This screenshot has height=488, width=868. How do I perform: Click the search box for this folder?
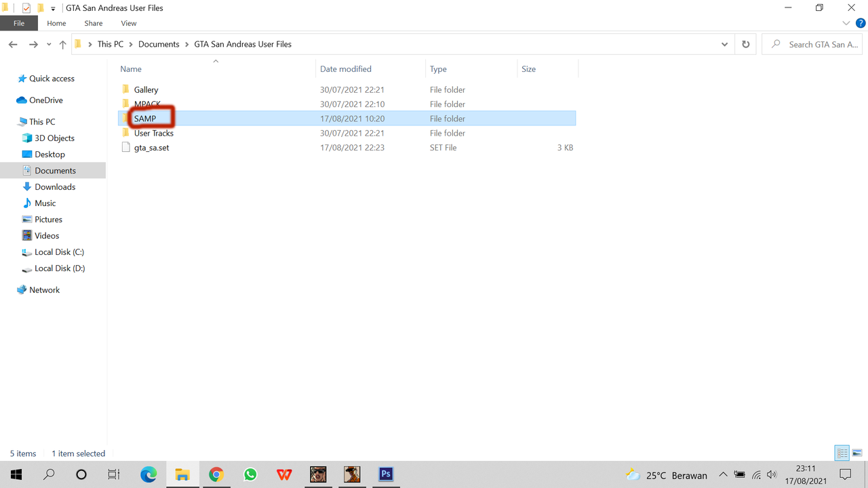(812, 44)
